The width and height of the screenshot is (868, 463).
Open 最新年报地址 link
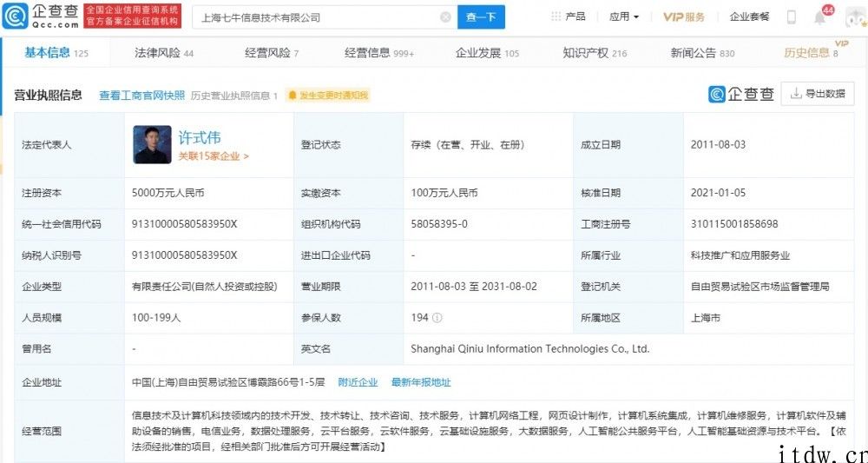pyautogui.click(x=421, y=382)
